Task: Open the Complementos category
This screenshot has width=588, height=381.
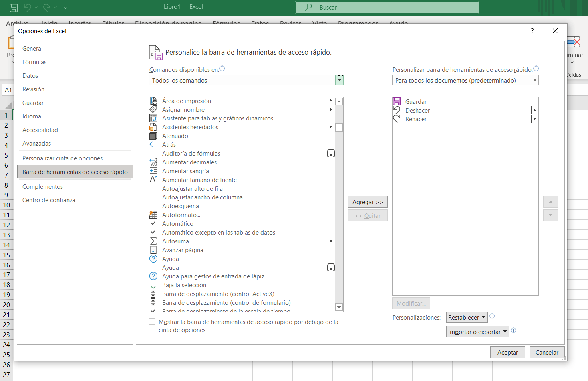Action: tap(75, 187)
